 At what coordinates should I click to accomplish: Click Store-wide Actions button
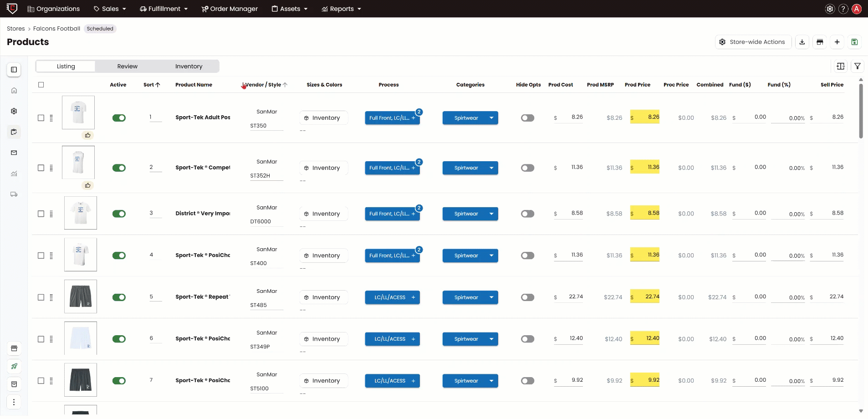pyautogui.click(x=753, y=42)
